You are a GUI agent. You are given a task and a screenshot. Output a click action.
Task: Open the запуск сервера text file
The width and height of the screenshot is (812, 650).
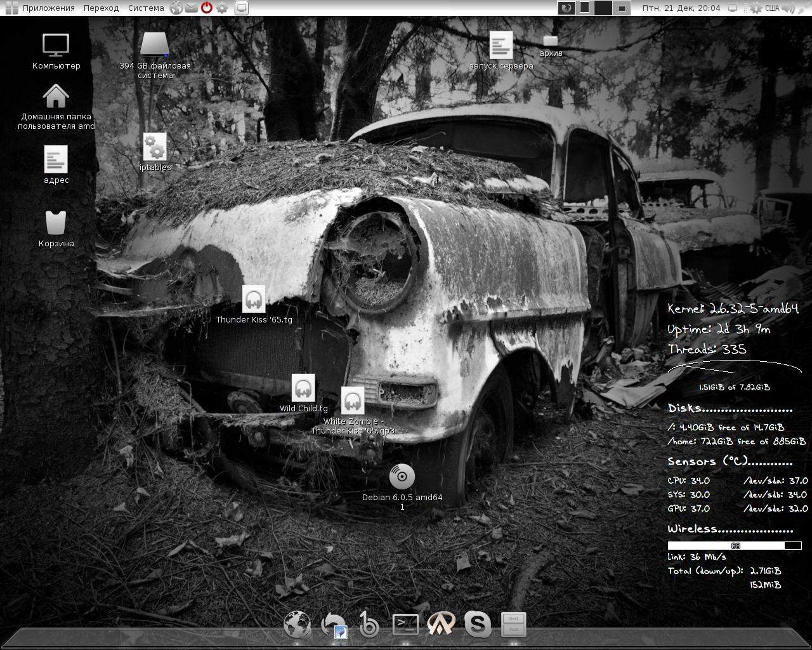pyautogui.click(x=501, y=45)
